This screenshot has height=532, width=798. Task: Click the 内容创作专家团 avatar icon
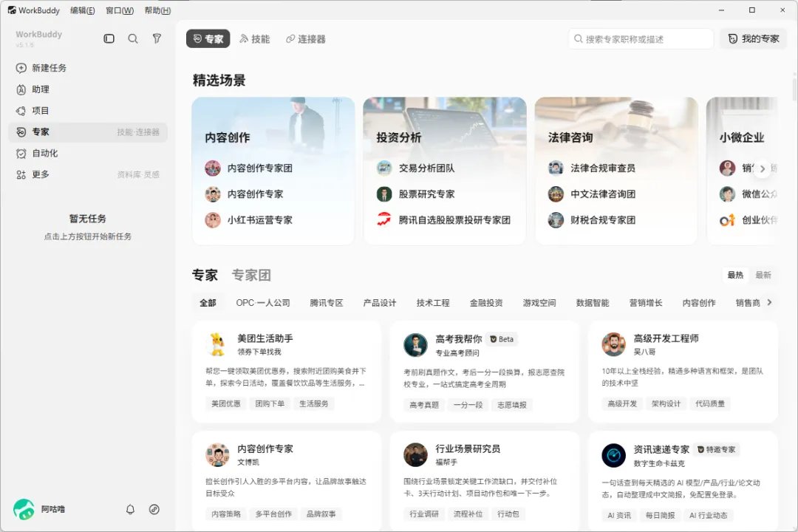tap(213, 168)
